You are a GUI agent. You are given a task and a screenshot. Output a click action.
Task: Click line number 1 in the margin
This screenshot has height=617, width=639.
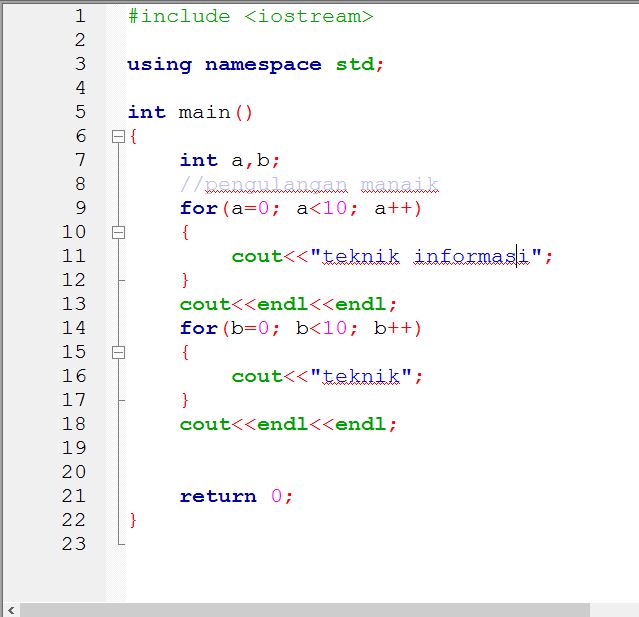pyautogui.click(x=80, y=16)
